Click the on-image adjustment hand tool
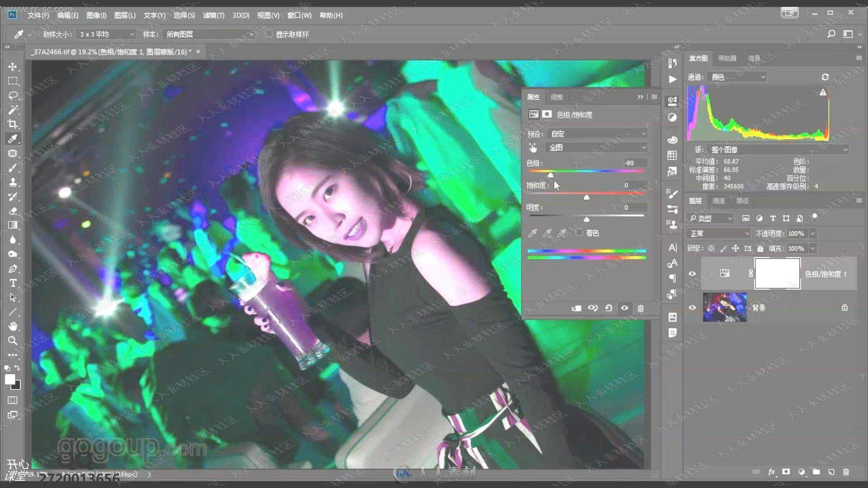 [533, 148]
